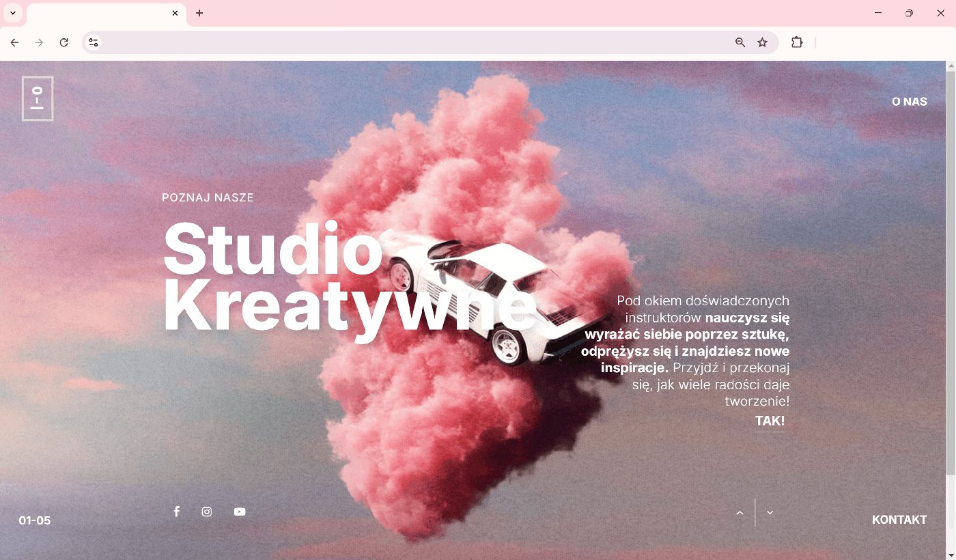Screen dimensions: 956x560
Task: Click the browser forward arrow
Action: [x=40, y=42]
